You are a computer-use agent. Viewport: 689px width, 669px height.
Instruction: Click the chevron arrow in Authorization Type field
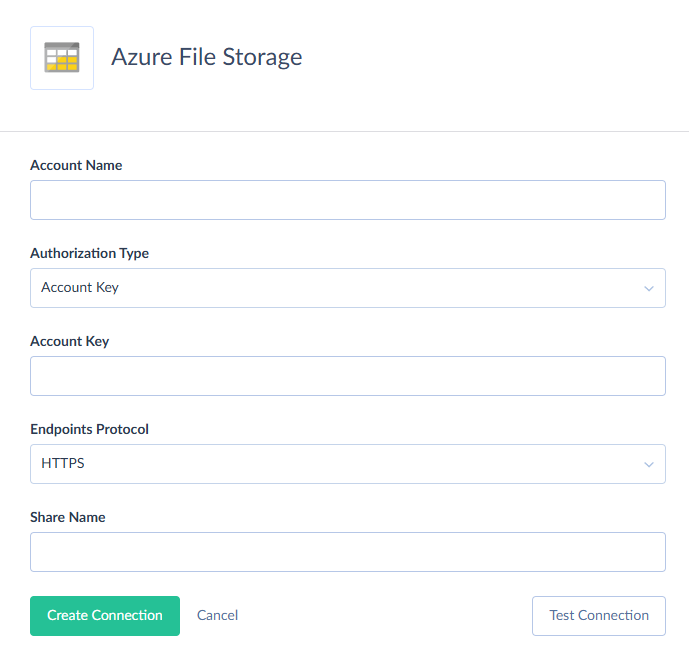649,289
